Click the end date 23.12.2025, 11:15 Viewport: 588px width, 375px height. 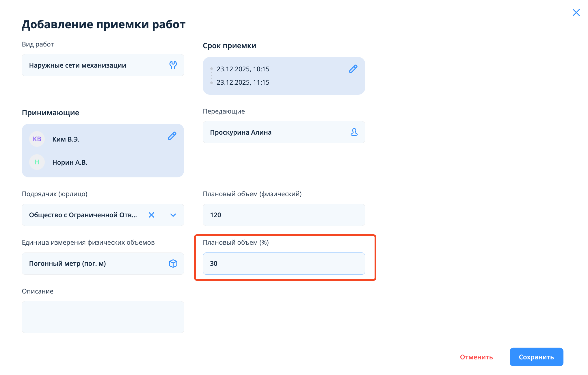pos(243,82)
